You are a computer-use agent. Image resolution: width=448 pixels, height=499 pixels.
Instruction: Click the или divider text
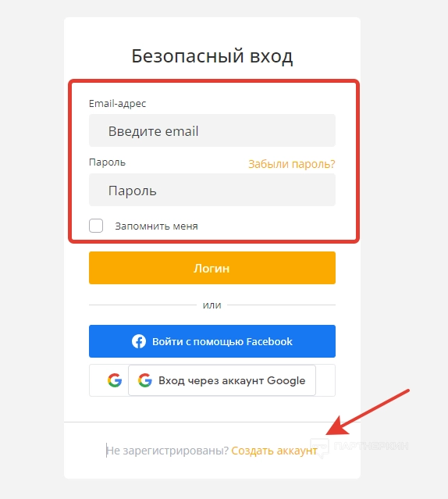tap(212, 305)
